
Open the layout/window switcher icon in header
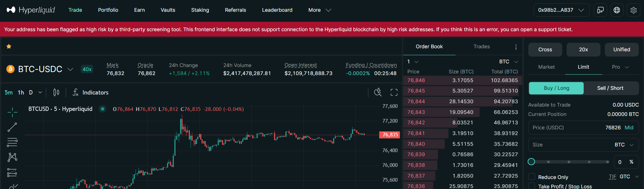tap(600, 10)
